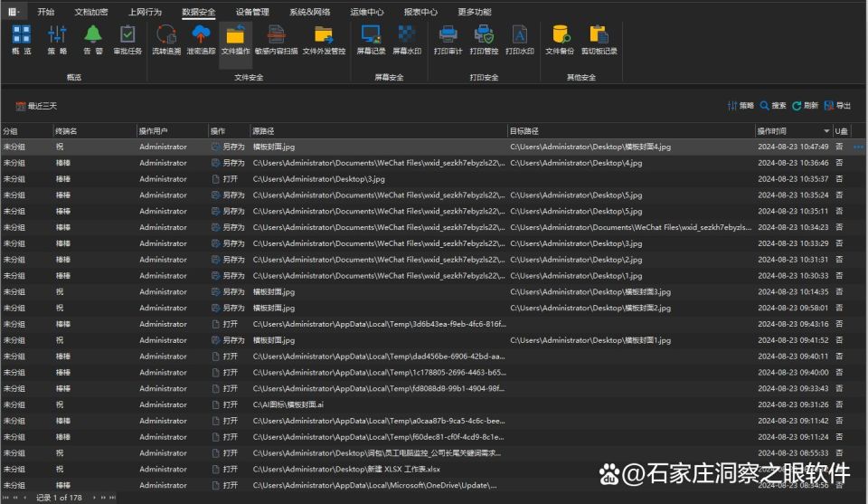Sort by the 操作用户 column header
This screenshot has width=868, height=504.
[x=172, y=131]
